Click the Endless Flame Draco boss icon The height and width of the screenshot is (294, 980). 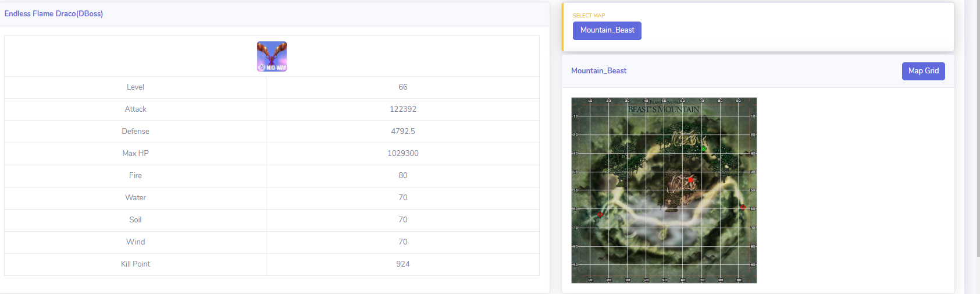coord(272,56)
